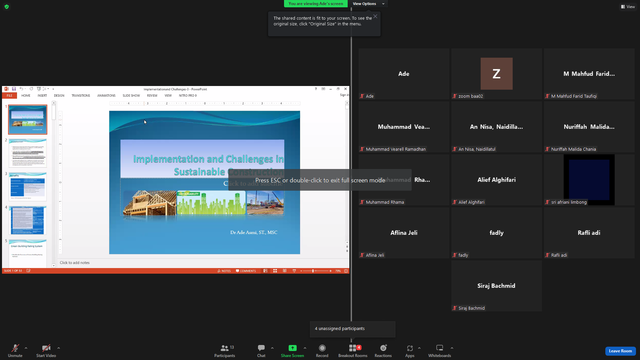Select Siraj Bachmid participant tile
Image resolution: width=640 pixels, height=360 pixels.
click(496, 286)
